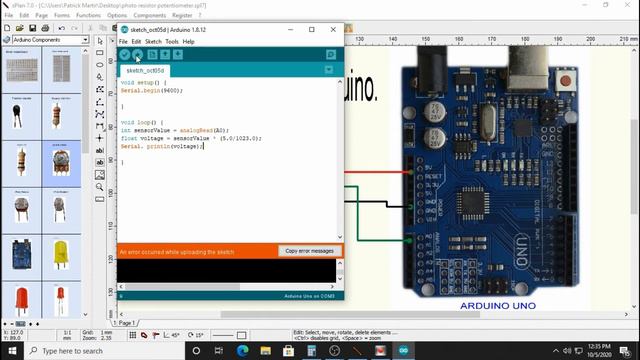Select the sketch_oct05d tab

click(x=145, y=71)
